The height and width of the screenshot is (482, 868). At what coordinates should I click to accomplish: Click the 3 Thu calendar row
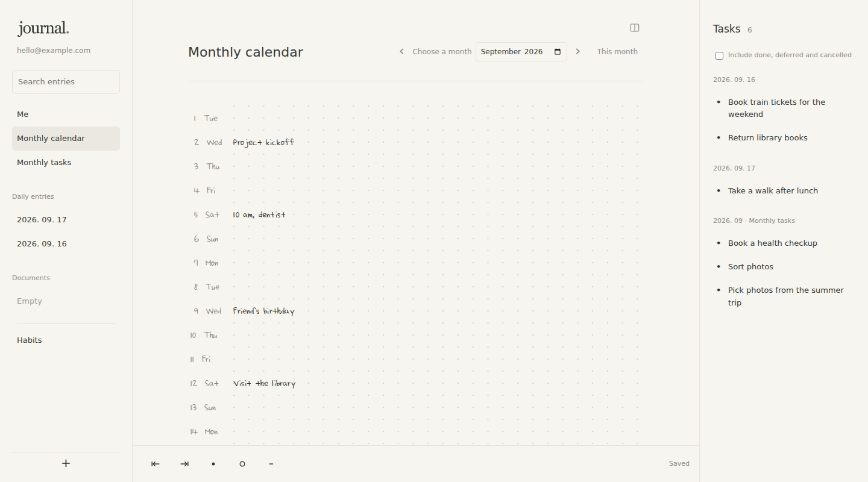(x=415, y=167)
